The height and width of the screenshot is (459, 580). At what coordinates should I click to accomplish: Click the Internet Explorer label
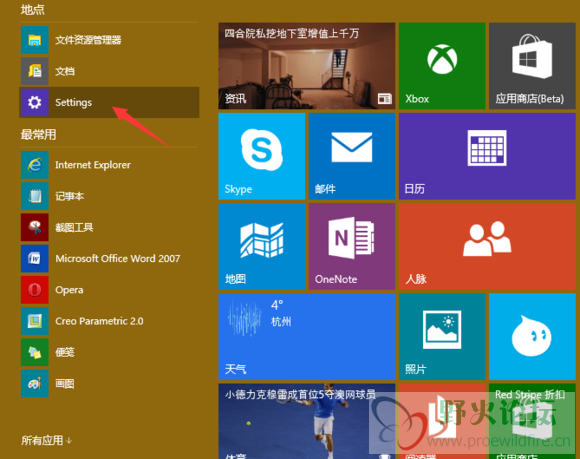tap(93, 165)
